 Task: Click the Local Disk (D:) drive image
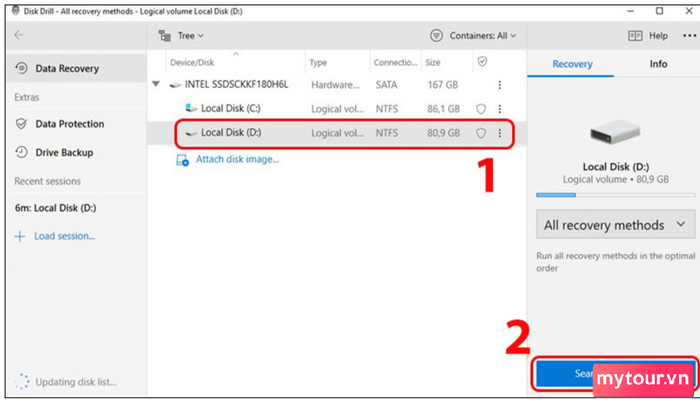coord(615,133)
